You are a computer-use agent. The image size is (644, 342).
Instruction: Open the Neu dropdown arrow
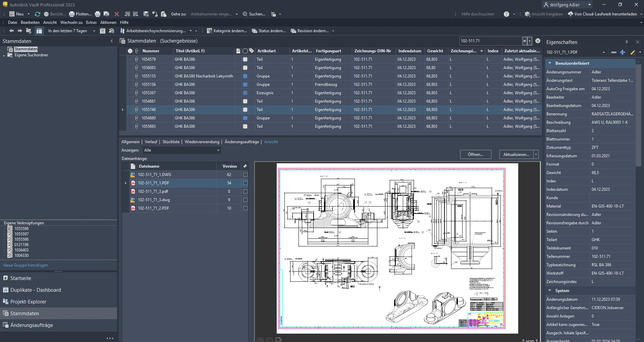coord(29,14)
